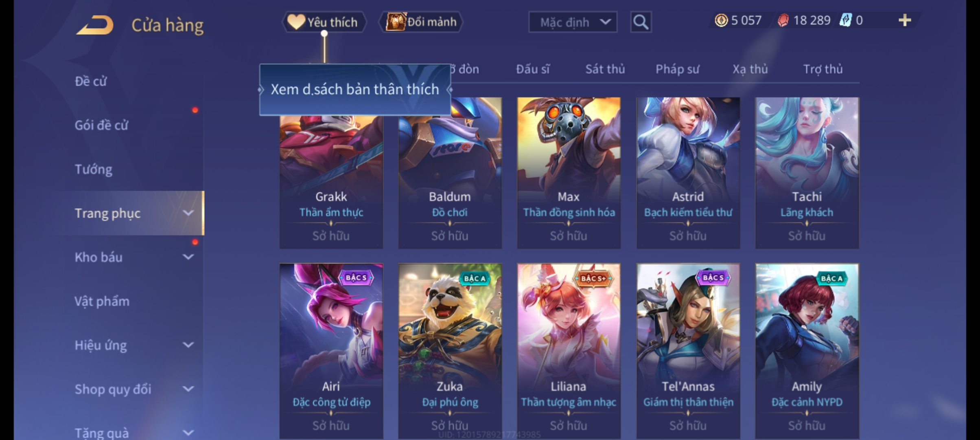
Task: Expand the Hiệu ứng chevron
Action: click(x=188, y=345)
